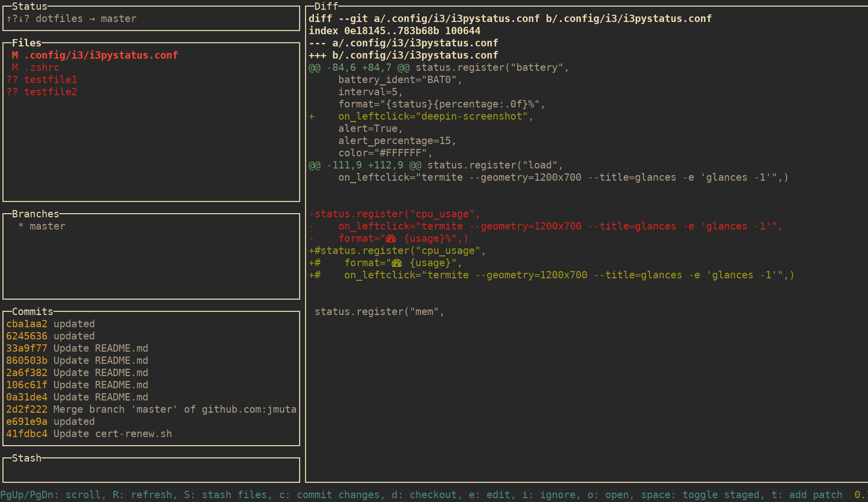
Task: Open commit 41fdbc4 Update cert-renew.sh
Action: (89, 434)
